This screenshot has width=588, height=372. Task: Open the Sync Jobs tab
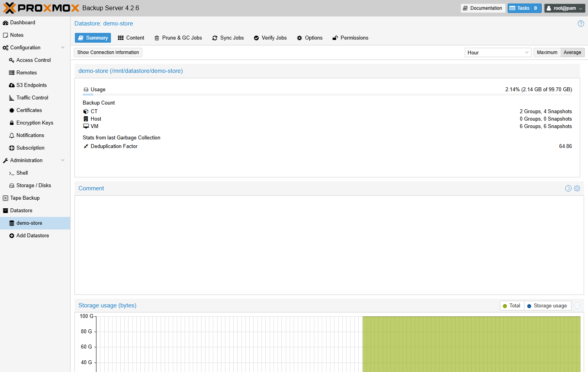(x=228, y=38)
